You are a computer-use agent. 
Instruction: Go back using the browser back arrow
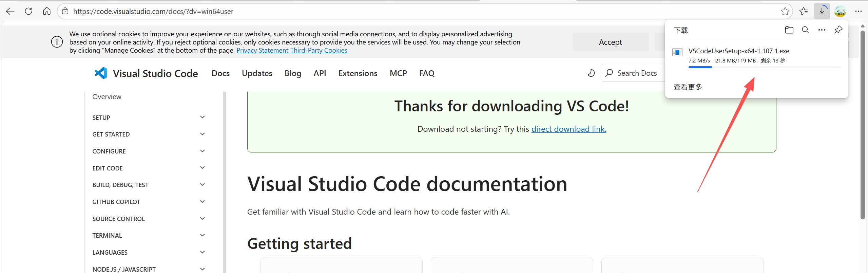(x=10, y=11)
